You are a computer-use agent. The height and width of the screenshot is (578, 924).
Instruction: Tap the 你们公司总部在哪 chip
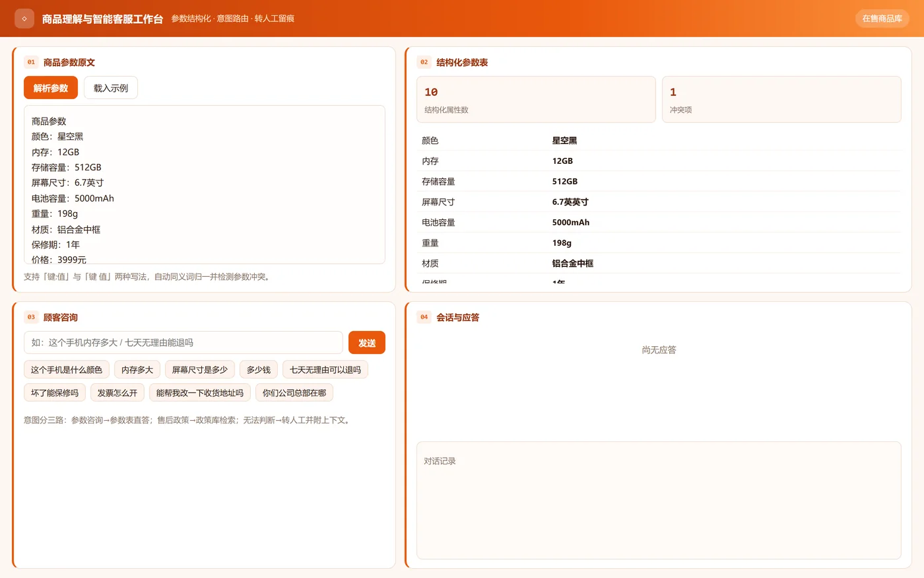pos(294,393)
